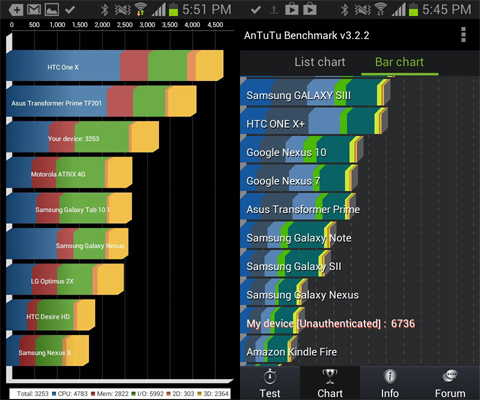Tap the checkmark icon in right status bar
Viewport: 480px width, 400px height.
pos(256,10)
